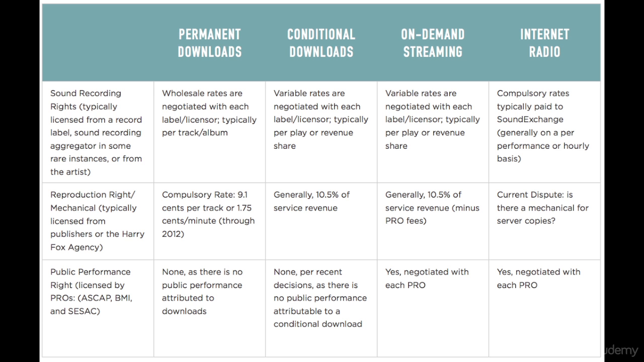
Task: Click the wholesale rates per track/album cell
Action: click(209, 113)
